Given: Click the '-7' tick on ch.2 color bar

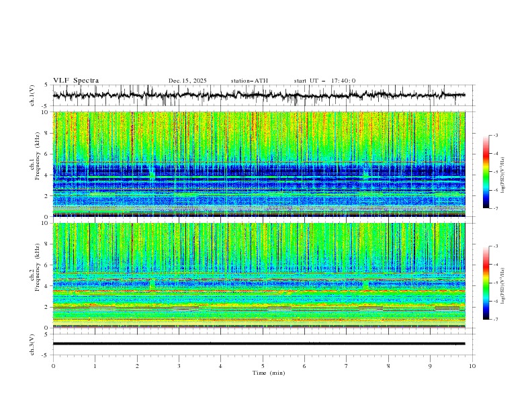Looking at the screenshot, I should [x=496, y=319].
